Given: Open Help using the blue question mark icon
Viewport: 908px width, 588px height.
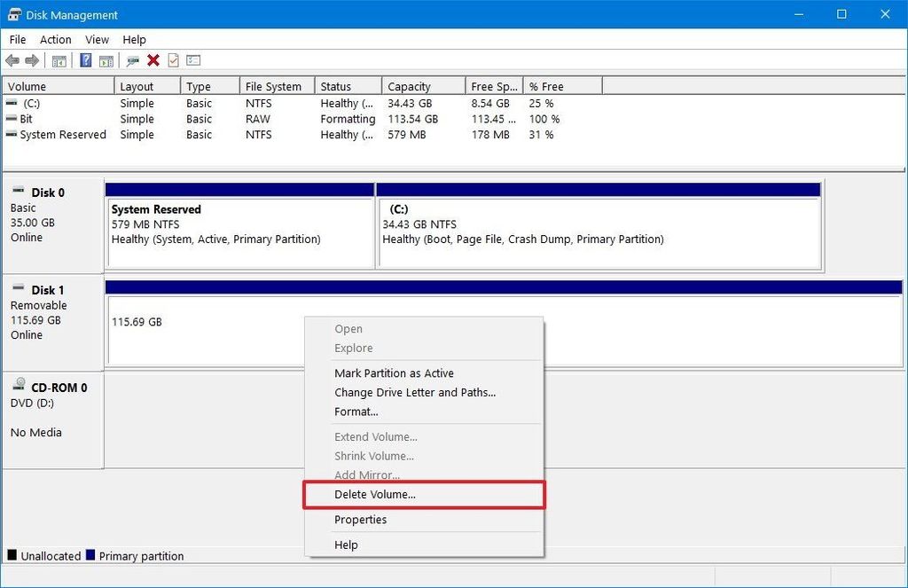Looking at the screenshot, I should [x=86, y=60].
